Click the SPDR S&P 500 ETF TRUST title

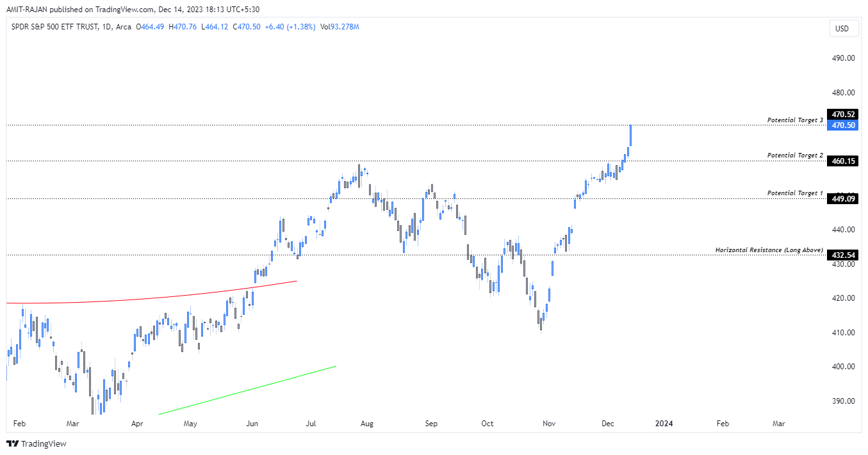[x=54, y=27]
